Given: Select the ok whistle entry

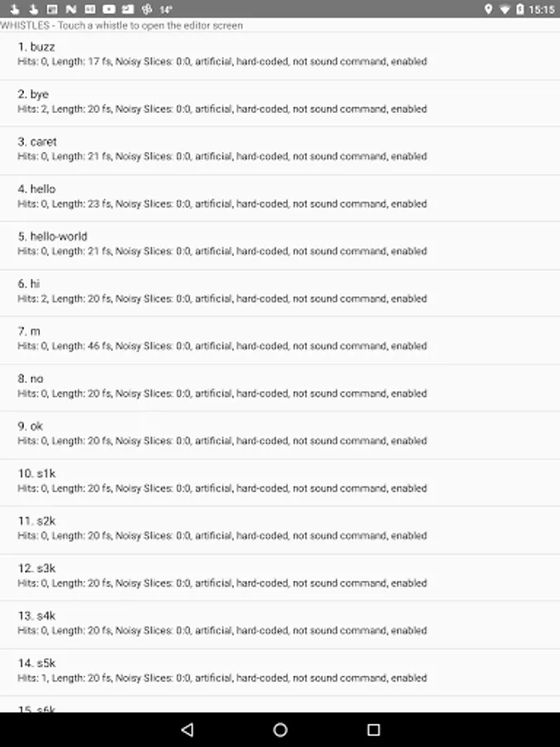Looking at the screenshot, I should click(x=280, y=435).
